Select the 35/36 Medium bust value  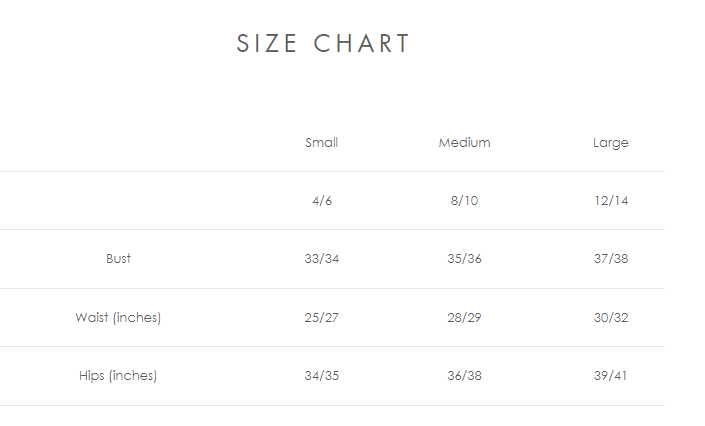[465, 259]
